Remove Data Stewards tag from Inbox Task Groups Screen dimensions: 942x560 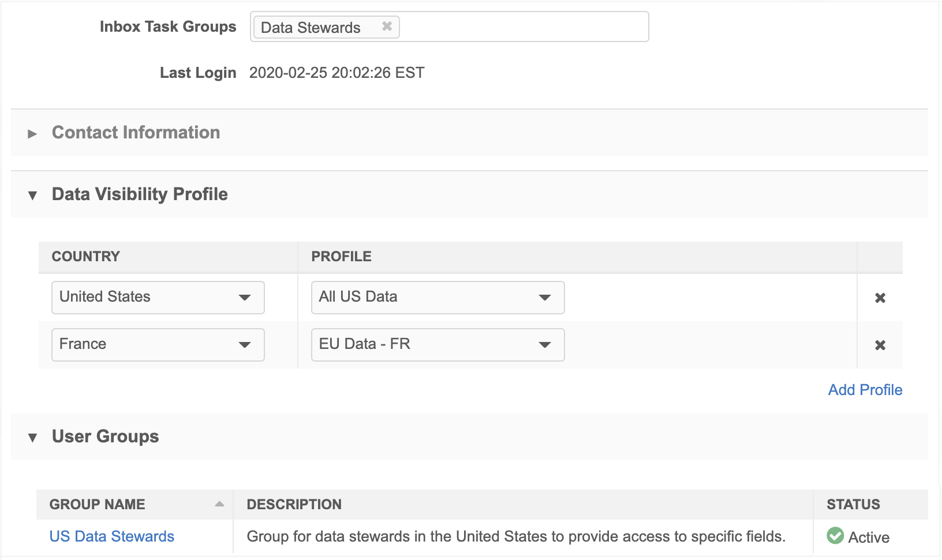pos(387,27)
